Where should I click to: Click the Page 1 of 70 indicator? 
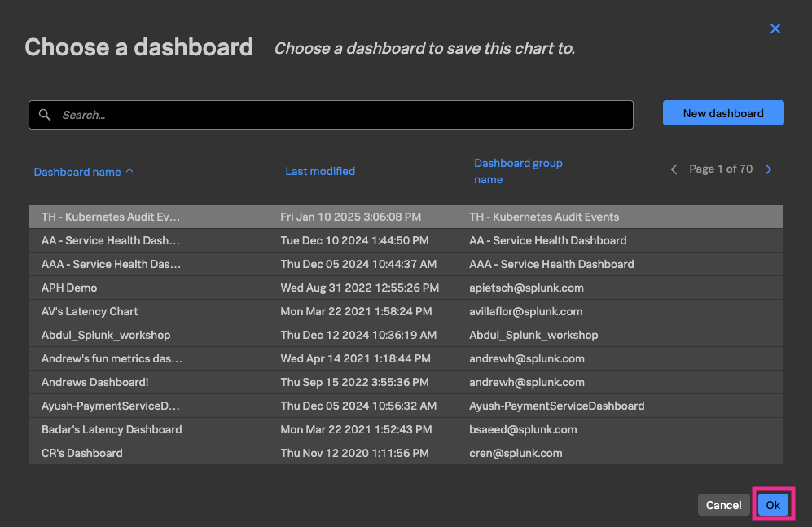click(x=721, y=169)
